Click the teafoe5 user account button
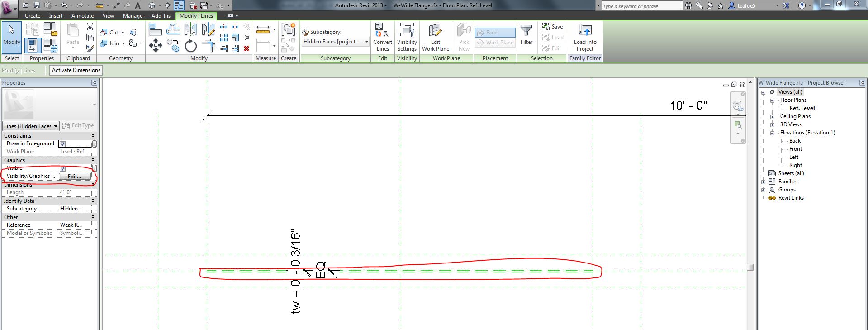This screenshot has height=330, width=868. 743,6
